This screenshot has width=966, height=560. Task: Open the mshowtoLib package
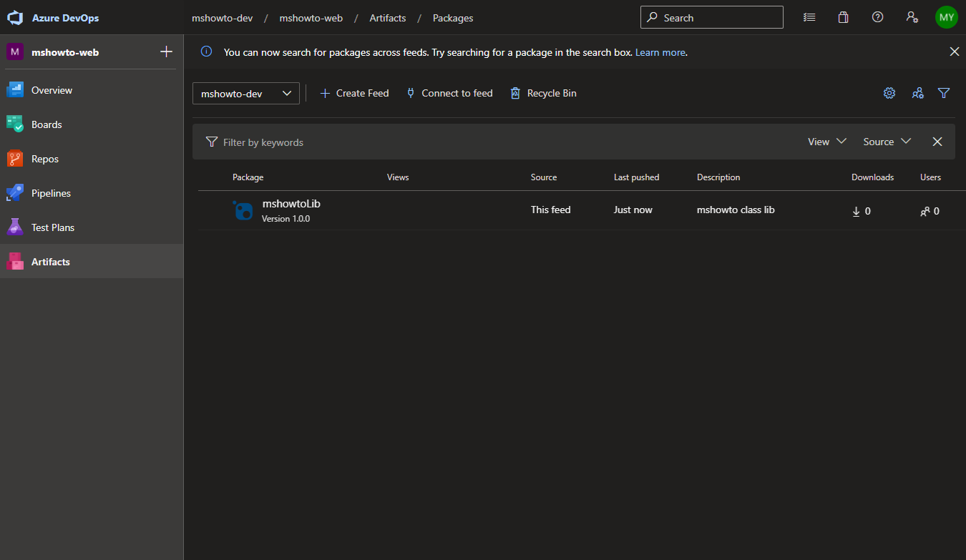(291, 204)
